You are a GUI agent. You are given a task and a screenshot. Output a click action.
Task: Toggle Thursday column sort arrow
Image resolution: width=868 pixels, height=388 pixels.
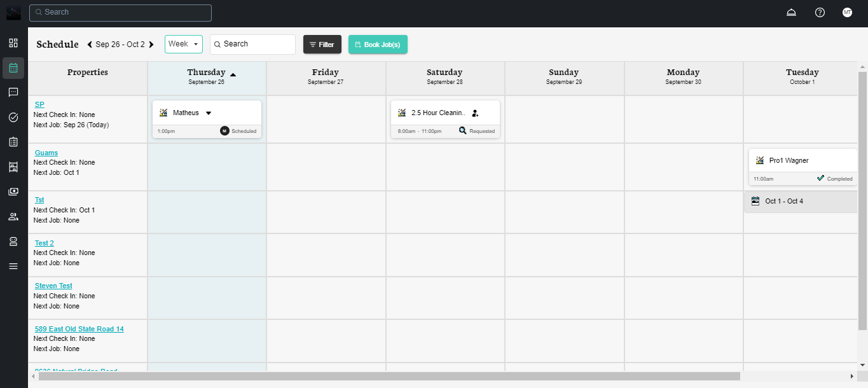click(x=233, y=74)
